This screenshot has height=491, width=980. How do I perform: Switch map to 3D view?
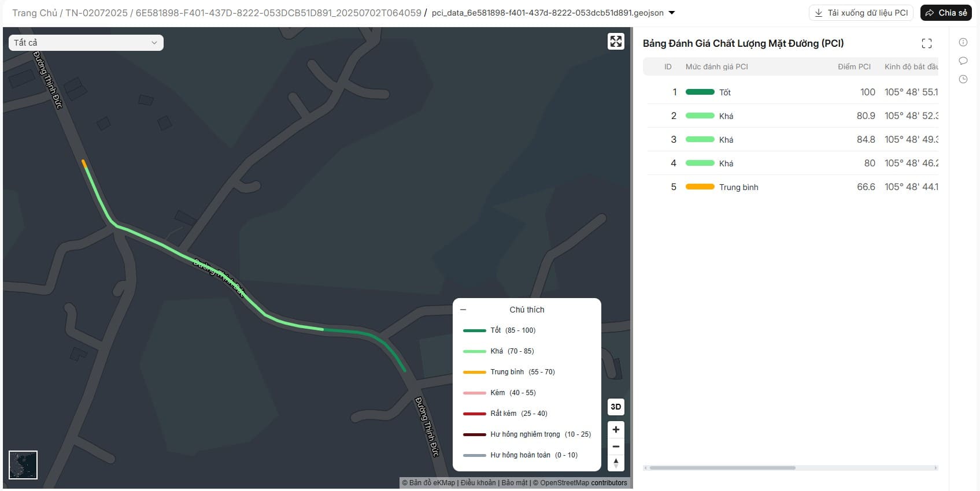click(616, 407)
